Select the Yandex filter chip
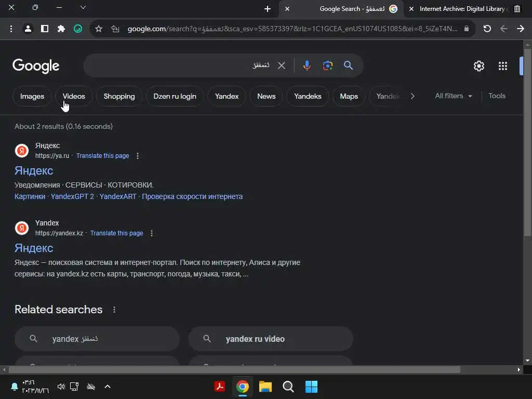The width and height of the screenshot is (532, 399). (x=227, y=96)
